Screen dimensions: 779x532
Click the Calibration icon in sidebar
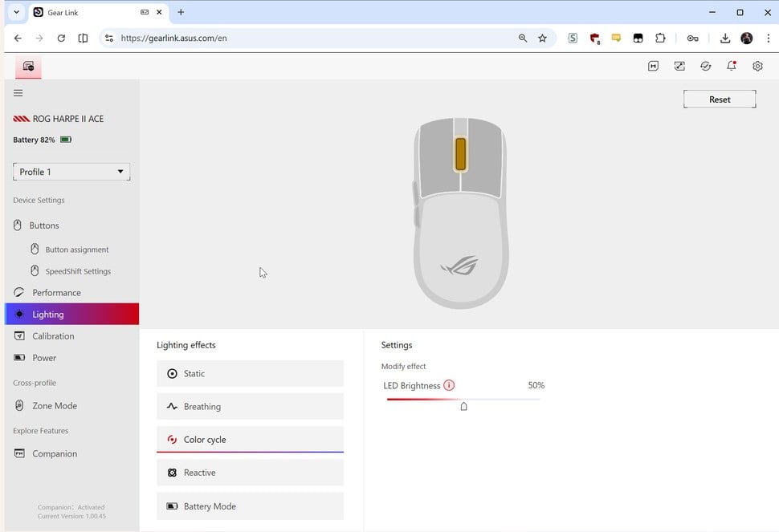pyautogui.click(x=19, y=336)
